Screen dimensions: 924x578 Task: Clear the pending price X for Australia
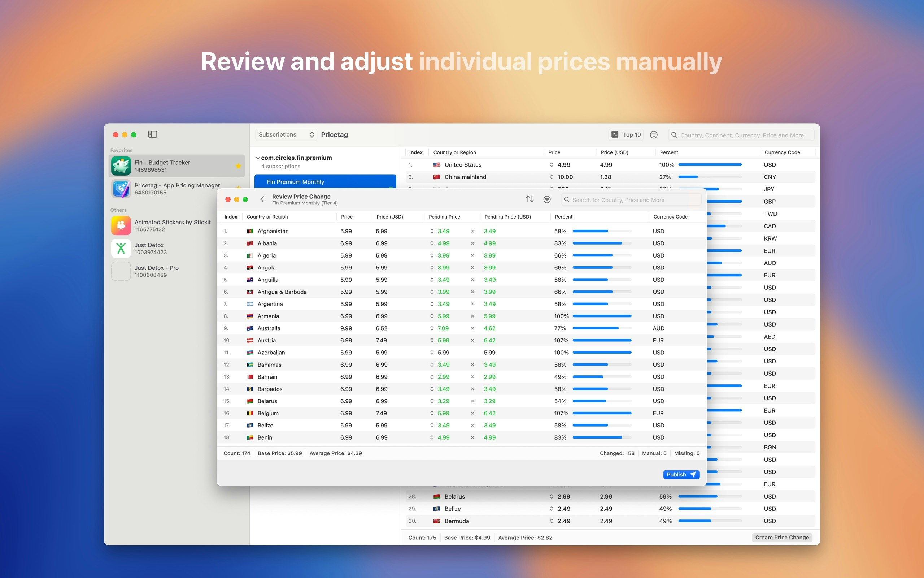472,328
